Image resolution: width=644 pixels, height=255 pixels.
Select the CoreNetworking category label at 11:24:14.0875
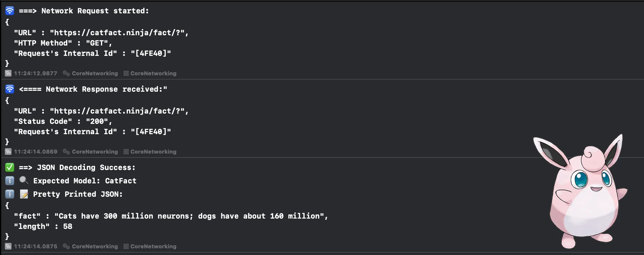(x=153, y=246)
